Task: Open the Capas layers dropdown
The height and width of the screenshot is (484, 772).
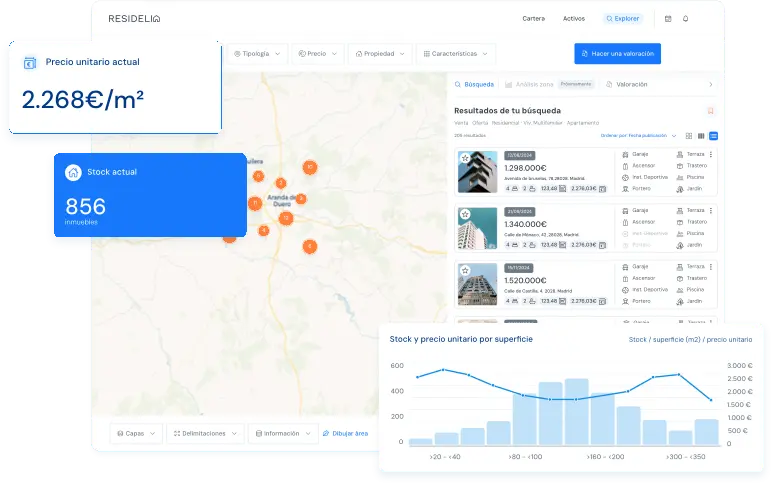Action: click(x=136, y=433)
